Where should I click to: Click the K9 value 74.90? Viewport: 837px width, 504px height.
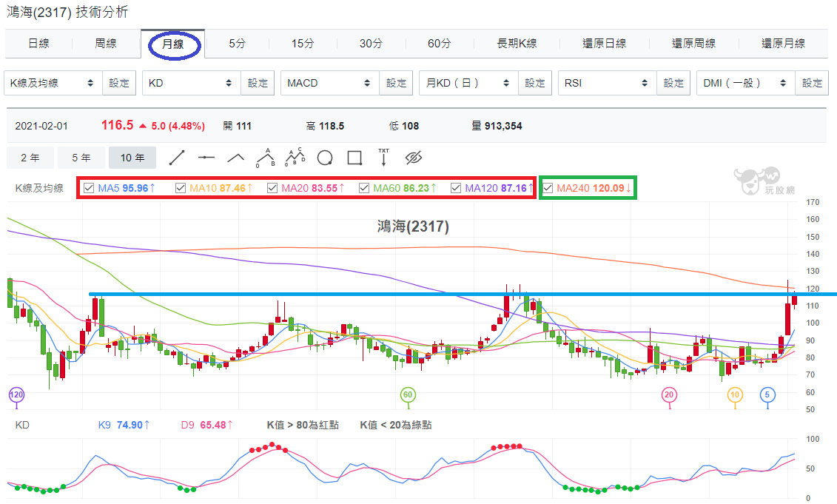click(130, 425)
